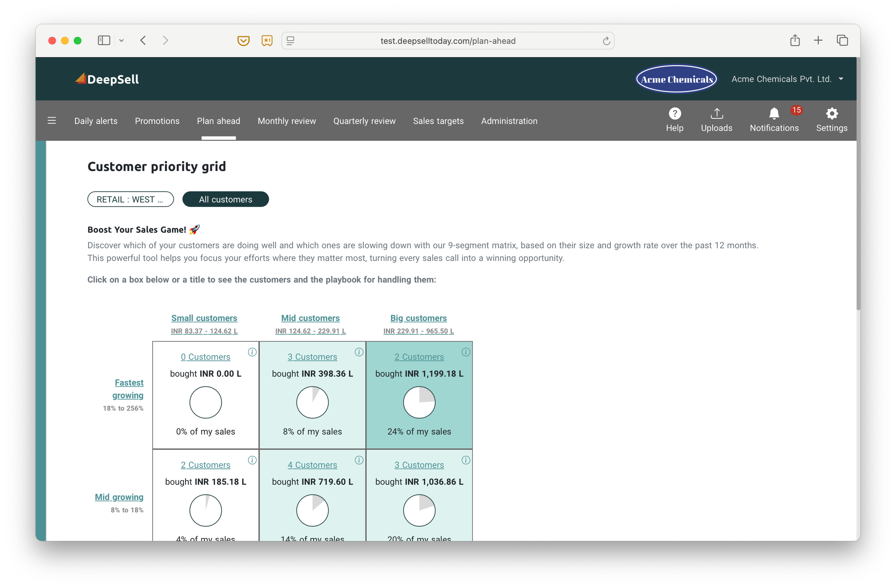Click Safari's share icon

click(x=794, y=40)
